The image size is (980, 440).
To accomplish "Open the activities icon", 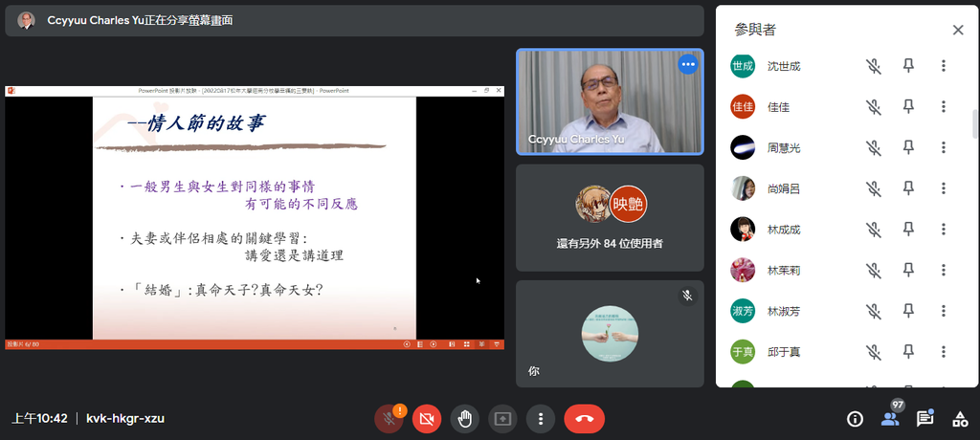I will pyautogui.click(x=960, y=419).
